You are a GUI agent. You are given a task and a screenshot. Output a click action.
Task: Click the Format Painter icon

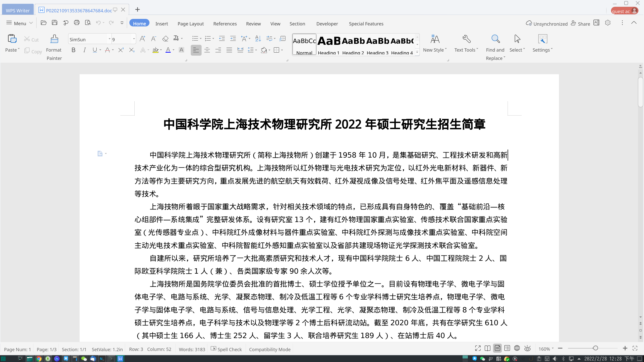coord(54,39)
